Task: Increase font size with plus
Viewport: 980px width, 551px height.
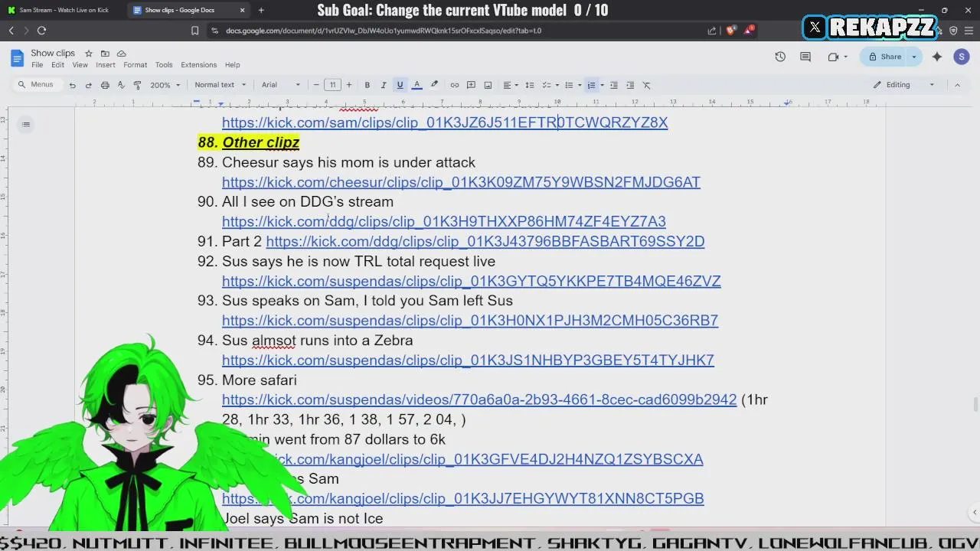Action: click(x=348, y=85)
